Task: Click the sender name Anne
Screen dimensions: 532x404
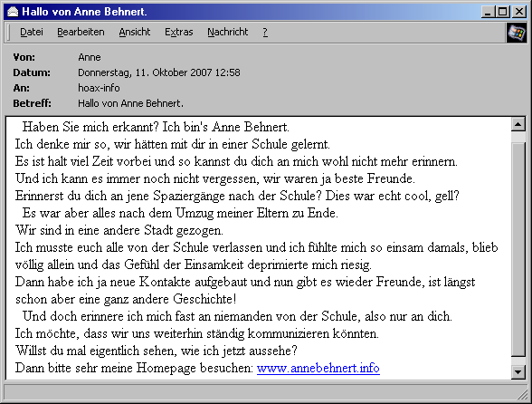Action: [90, 57]
